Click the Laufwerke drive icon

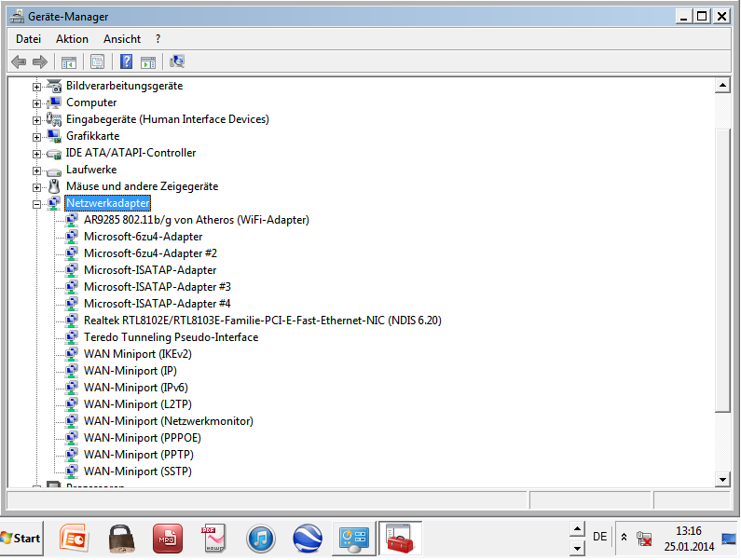tap(54, 171)
